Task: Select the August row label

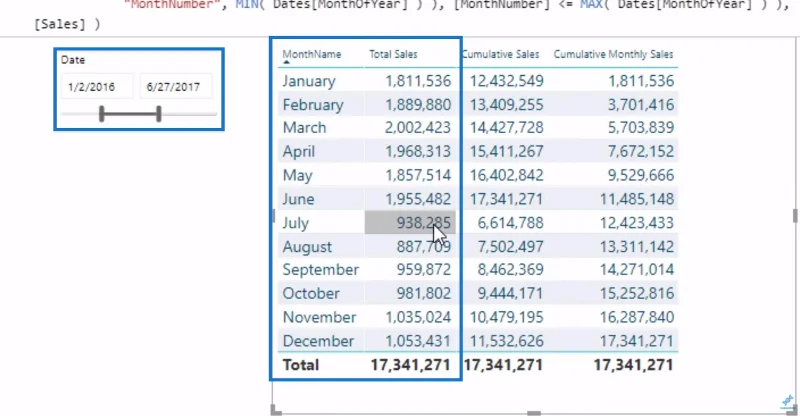Action: 307,247
